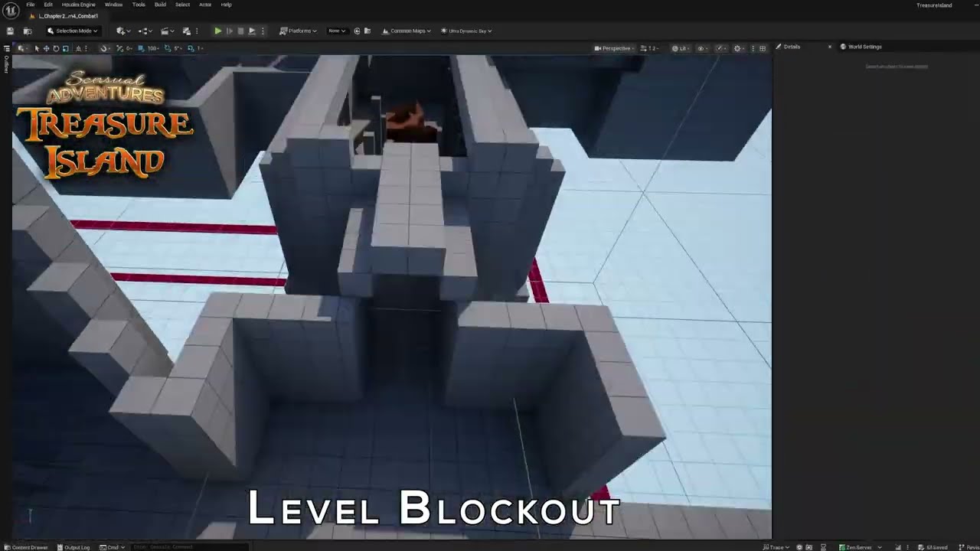Open the Help menu
Viewport: 980px width, 551px height.
click(x=227, y=5)
